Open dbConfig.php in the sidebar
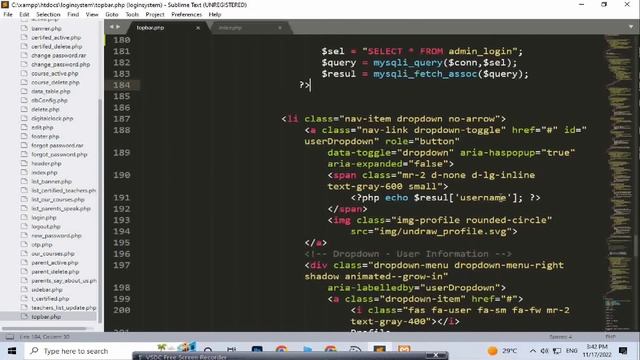Image resolution: width=640 pixels, height=360 pixels. (49, 100)
